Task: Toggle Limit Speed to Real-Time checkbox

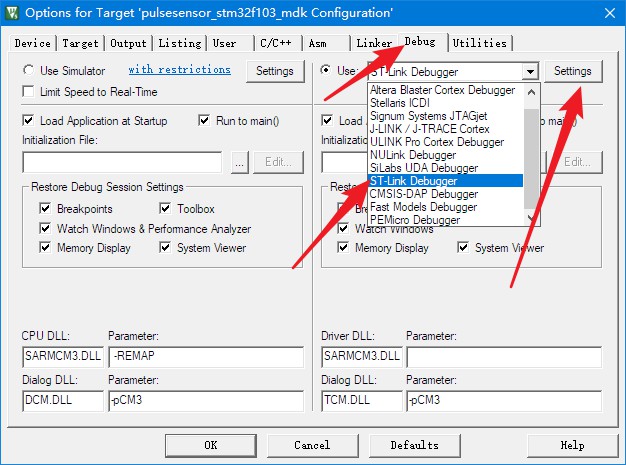Action: pos(28,91)
